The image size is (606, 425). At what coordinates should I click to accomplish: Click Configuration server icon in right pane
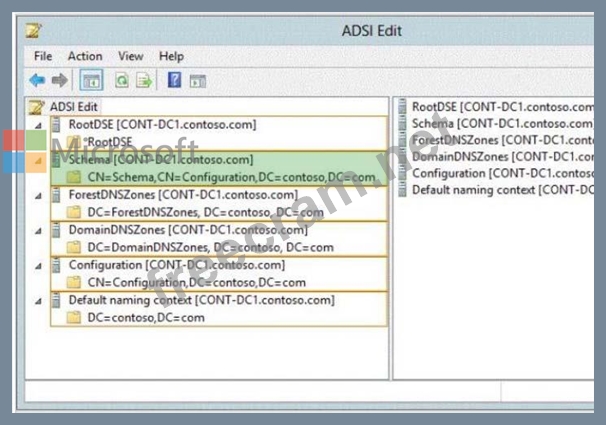click(x=402, y=173)
